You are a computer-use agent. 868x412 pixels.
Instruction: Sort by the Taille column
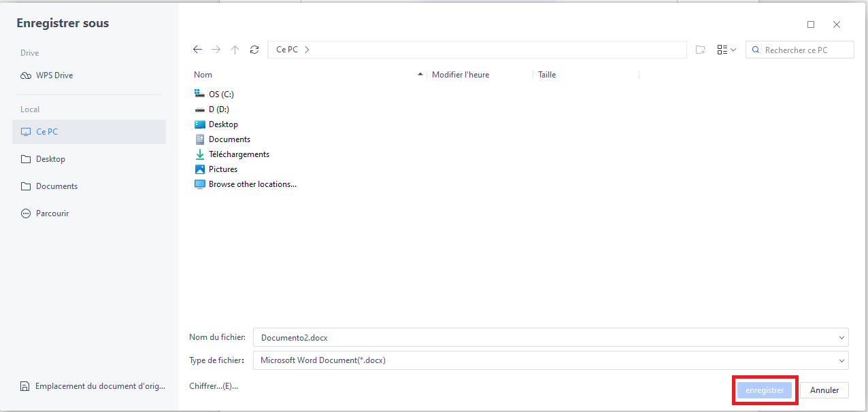[547, 75]
